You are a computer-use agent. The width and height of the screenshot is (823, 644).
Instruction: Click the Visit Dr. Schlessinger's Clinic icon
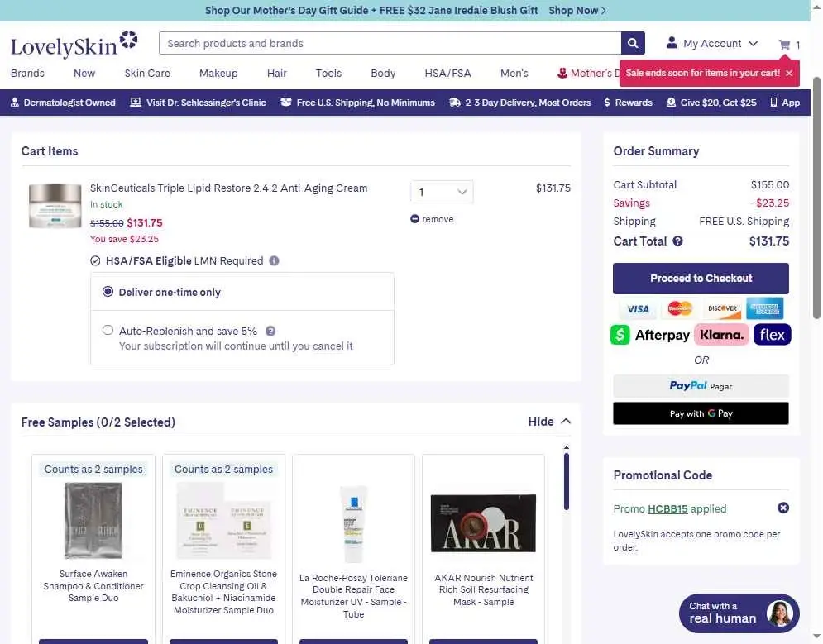pos(136,103)
